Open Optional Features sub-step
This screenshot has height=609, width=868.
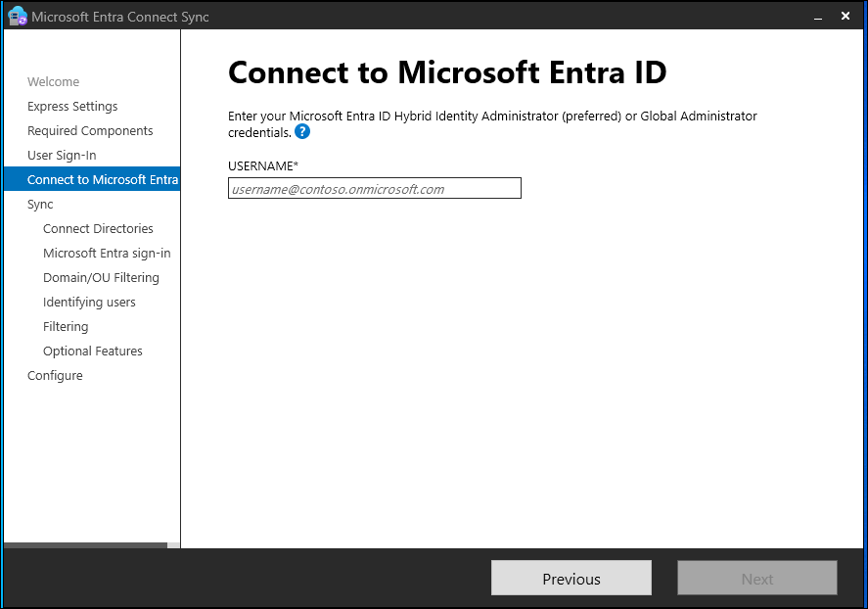click(x=93, y=351)
